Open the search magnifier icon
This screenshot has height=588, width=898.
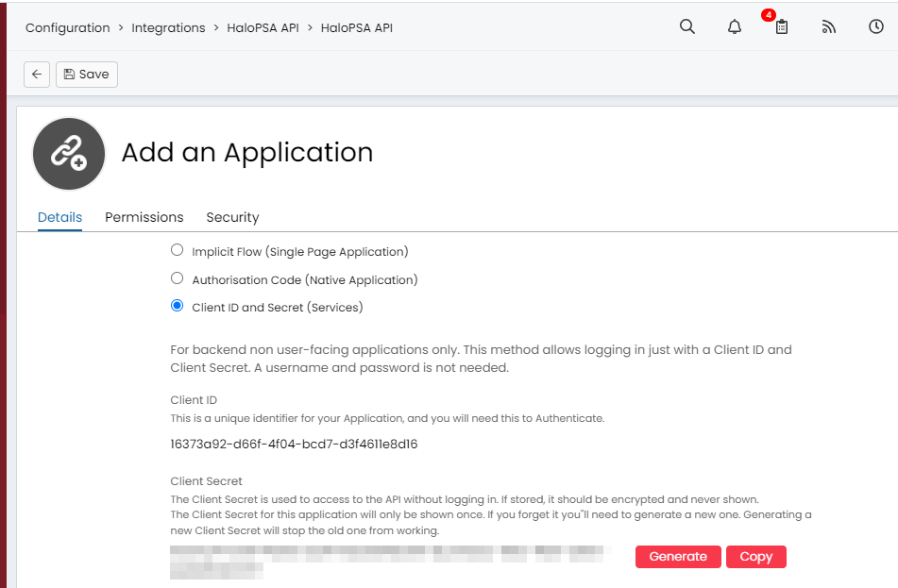[687, 27]
